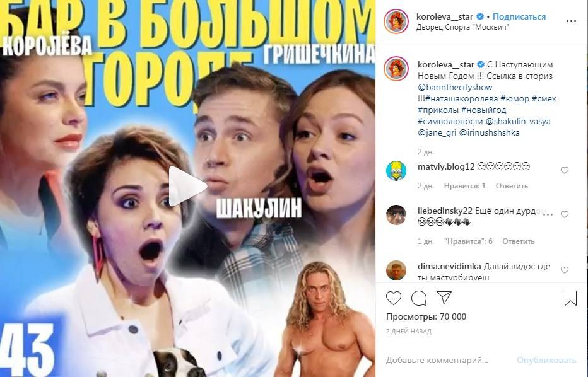
Task: Share post via paper plane icon
Action: coord(444,298)
